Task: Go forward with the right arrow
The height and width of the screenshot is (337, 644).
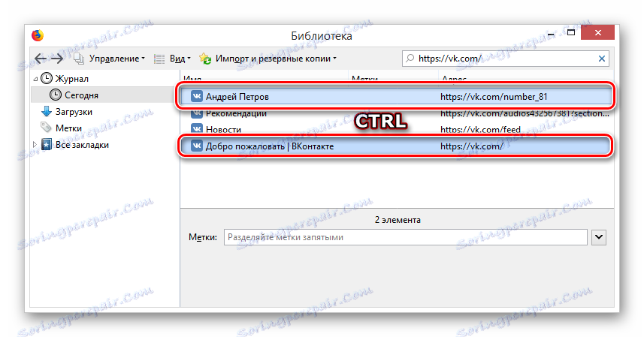Action: (x=56, y=59)
